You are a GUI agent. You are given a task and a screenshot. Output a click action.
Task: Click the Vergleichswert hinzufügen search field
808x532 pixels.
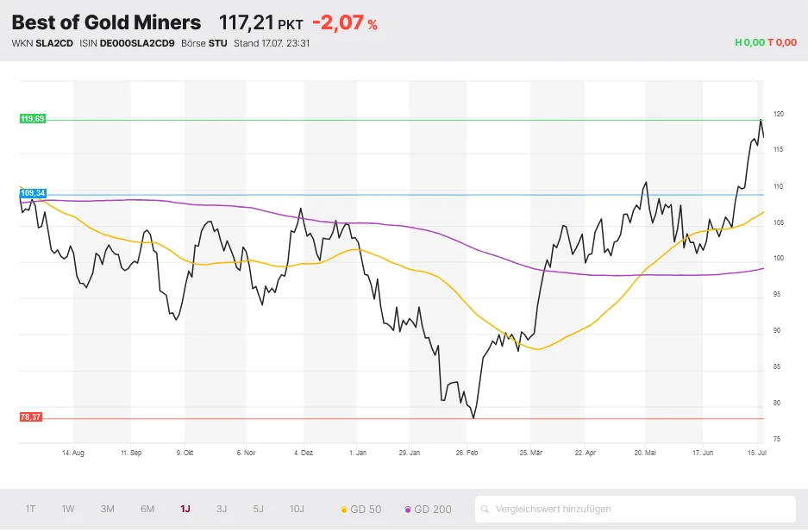pos(604,509)
